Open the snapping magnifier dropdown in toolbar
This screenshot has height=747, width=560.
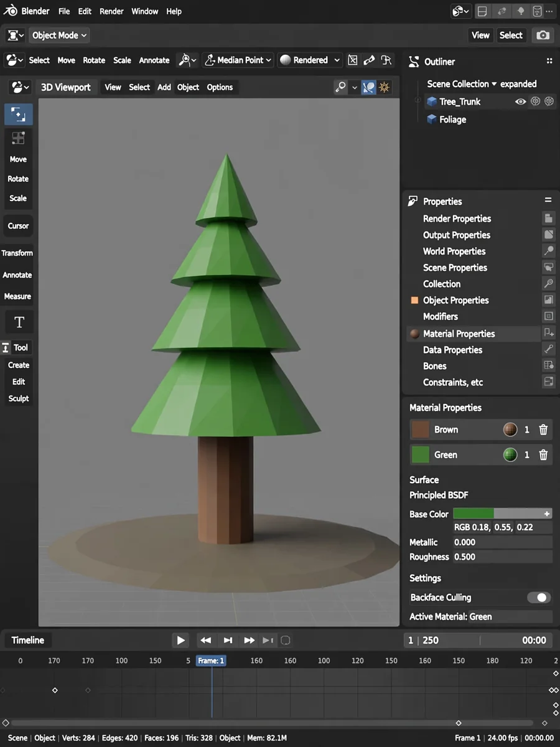click(x=187, y=60)
